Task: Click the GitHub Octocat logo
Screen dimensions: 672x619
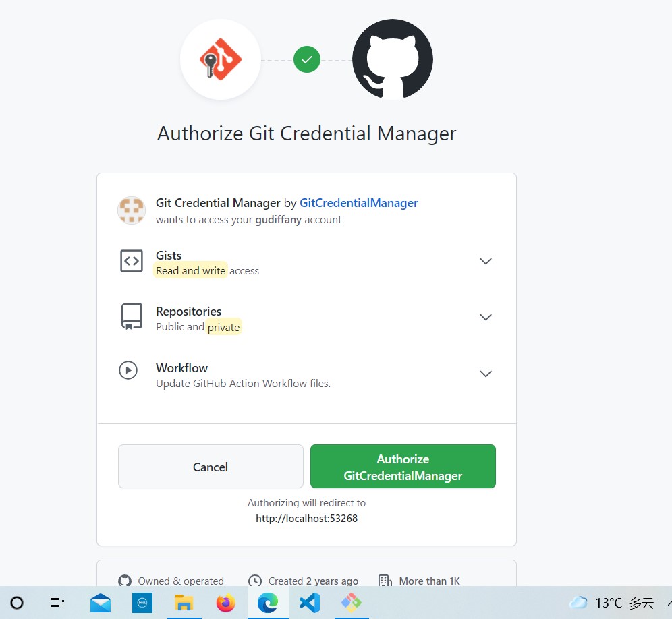Action: (393, 59)
